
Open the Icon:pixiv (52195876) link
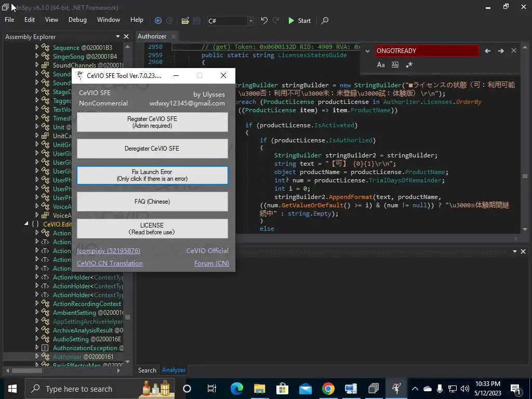tap(109, 251)
